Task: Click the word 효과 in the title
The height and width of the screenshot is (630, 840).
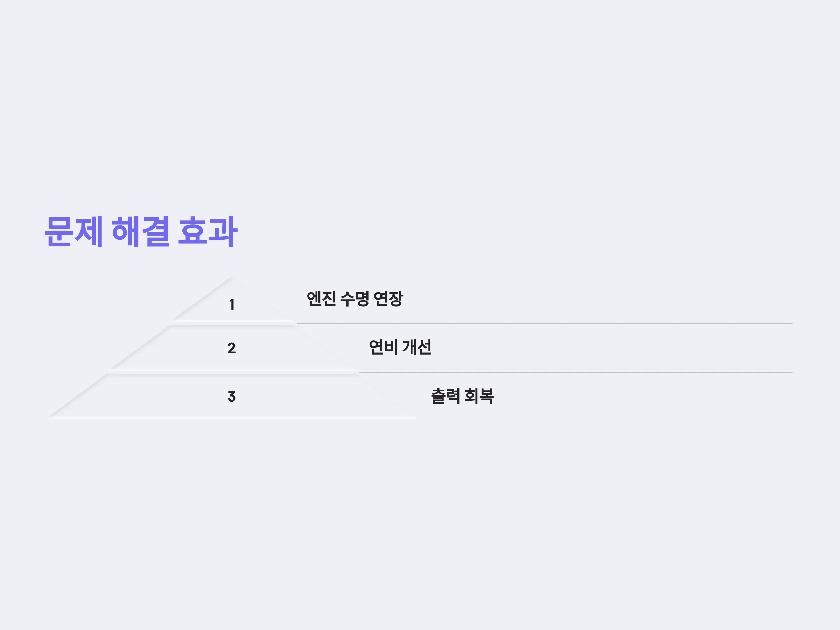Action: 208,232
